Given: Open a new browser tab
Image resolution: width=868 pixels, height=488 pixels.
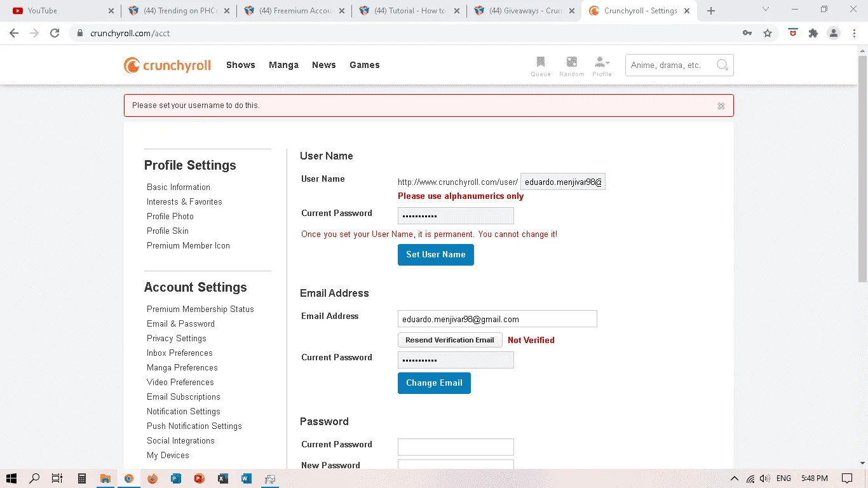Looking at the screenshot, I should [711, 11].
